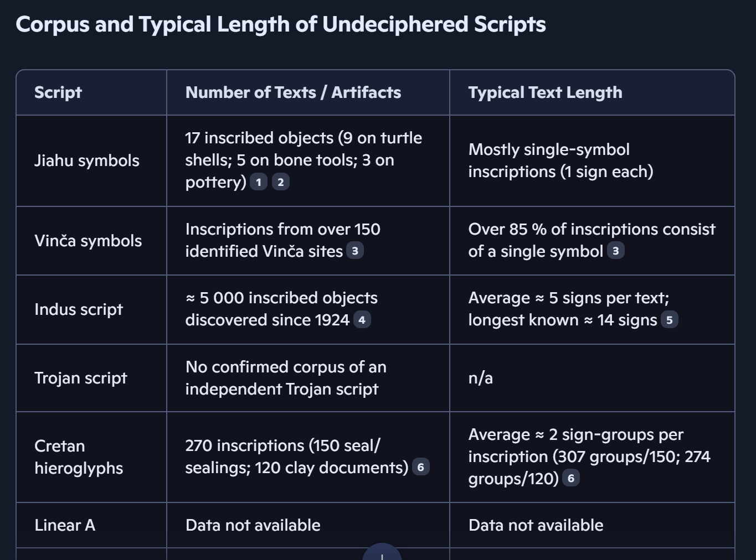This screenshot has width=756, height=560.
Task: Open citation 1 in the Jiahu symbols row
Action: tap(258, 182)
